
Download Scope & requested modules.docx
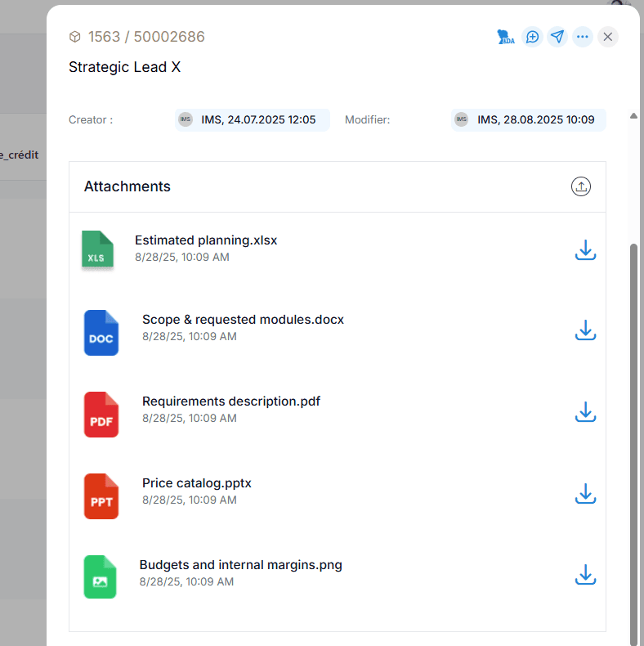(585, 330)
